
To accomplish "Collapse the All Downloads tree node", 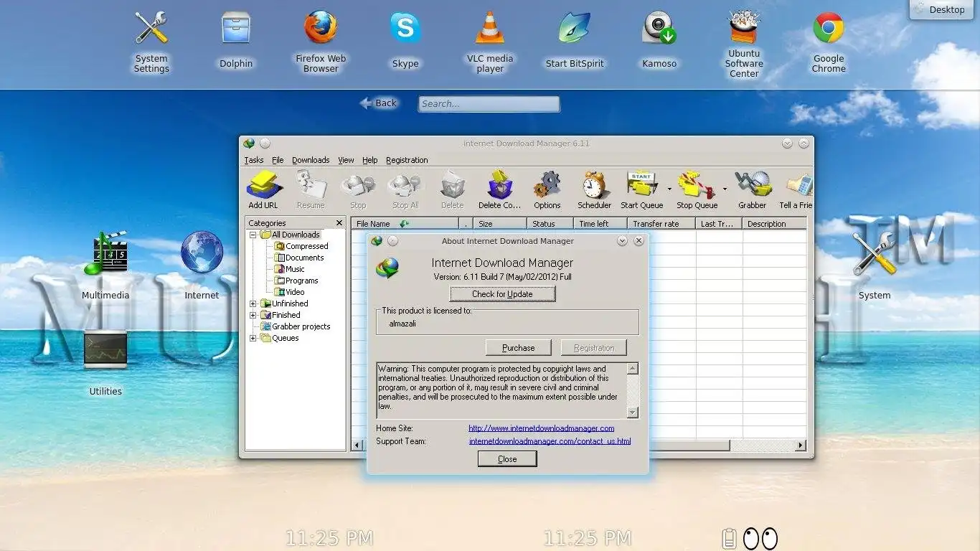I will tap(253, 235).
